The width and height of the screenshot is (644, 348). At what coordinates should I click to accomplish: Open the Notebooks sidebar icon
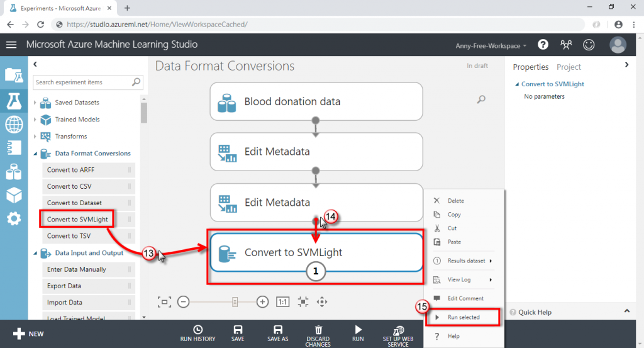tap(14, 148)
